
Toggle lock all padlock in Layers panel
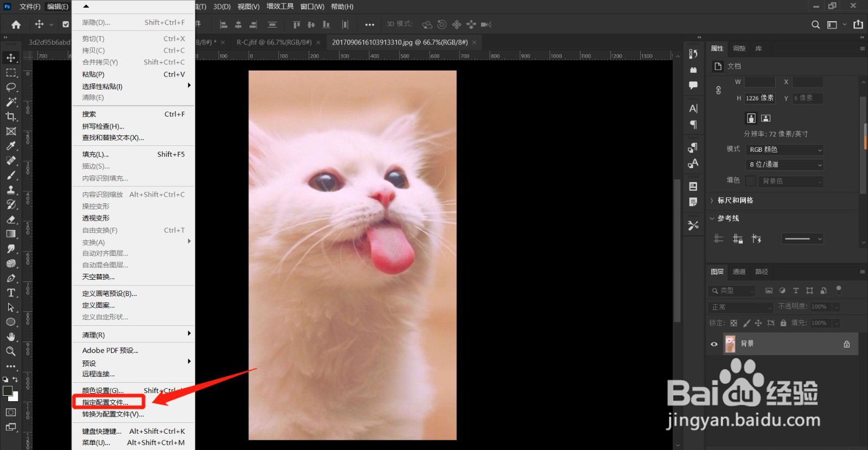click(783, 323)
